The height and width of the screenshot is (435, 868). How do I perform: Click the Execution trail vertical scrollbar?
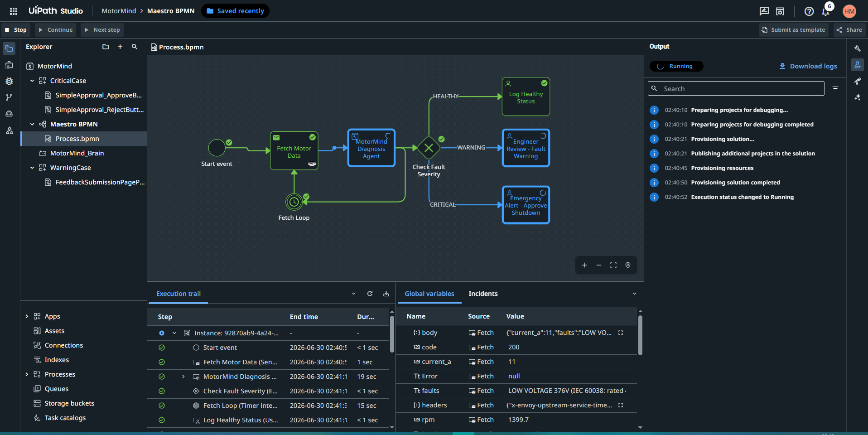392,334
